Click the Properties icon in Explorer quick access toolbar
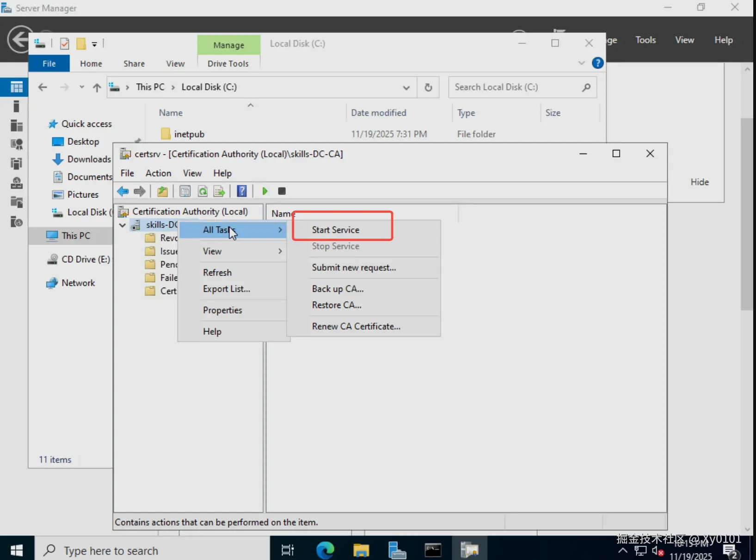756x560 pixels. click(x=65, y=43)
